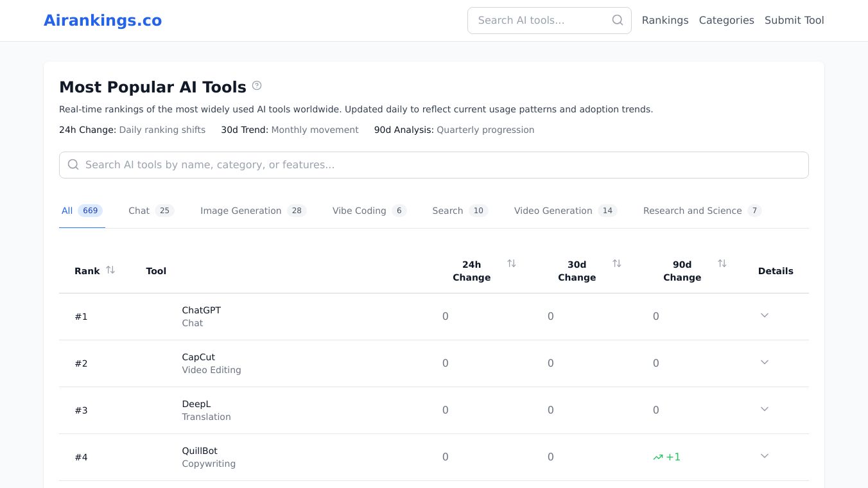Image resolution: width=868 pixels, height=488 pixels.
Task: Expand details for CapCut row
Action: tap(764, 363)
